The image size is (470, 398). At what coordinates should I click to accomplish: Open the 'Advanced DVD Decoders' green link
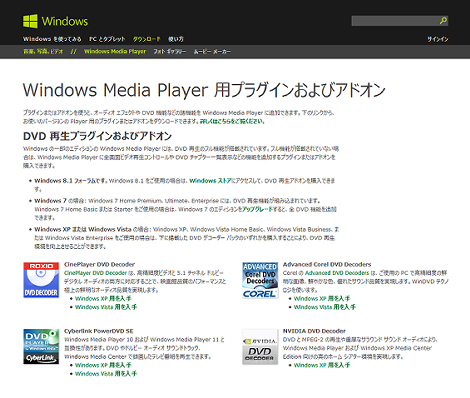[x=337, y=273]
